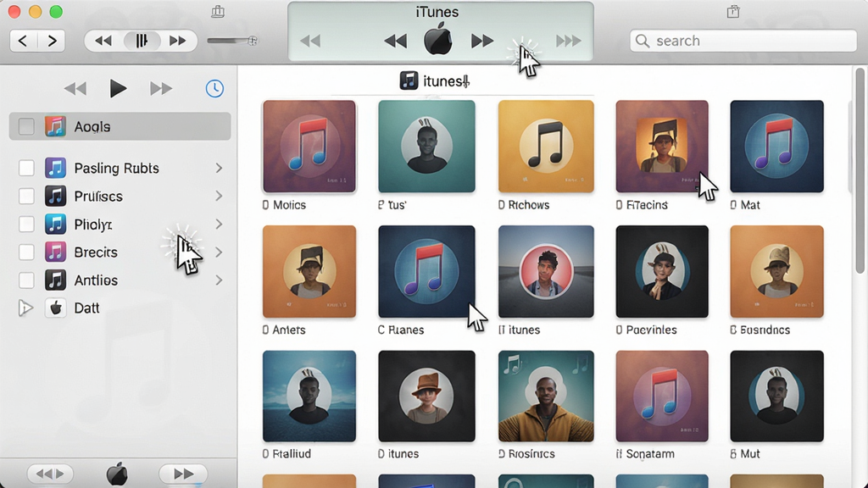
Task: Open the Rıosinıcs album artwork
Action: (546, 396)
